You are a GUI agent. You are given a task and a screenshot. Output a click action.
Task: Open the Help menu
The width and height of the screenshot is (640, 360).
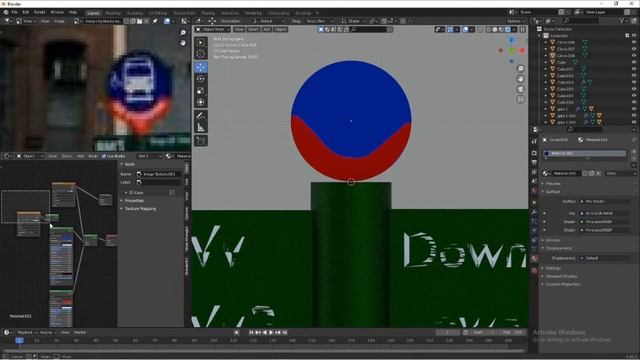(73, 12)
